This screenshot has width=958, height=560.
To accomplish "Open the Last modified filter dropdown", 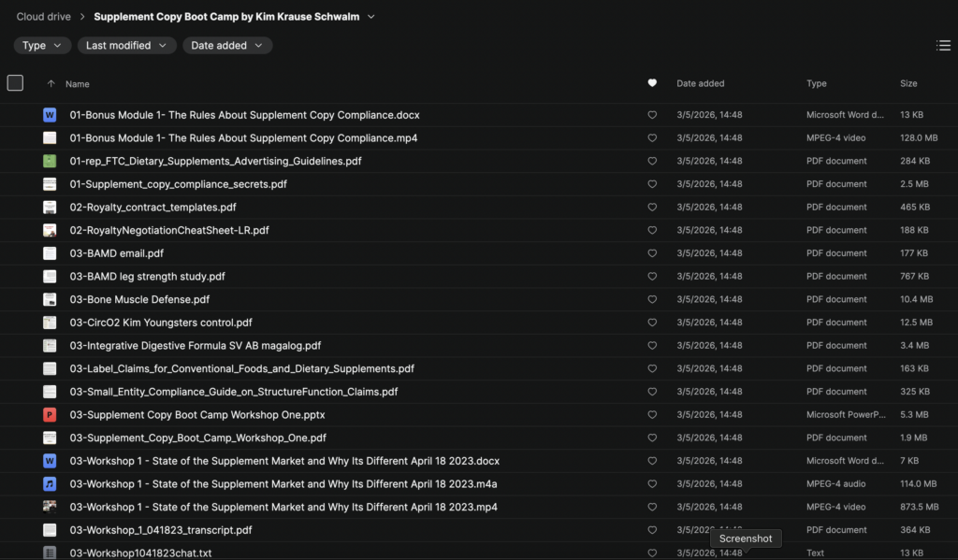I will point(126,45).
